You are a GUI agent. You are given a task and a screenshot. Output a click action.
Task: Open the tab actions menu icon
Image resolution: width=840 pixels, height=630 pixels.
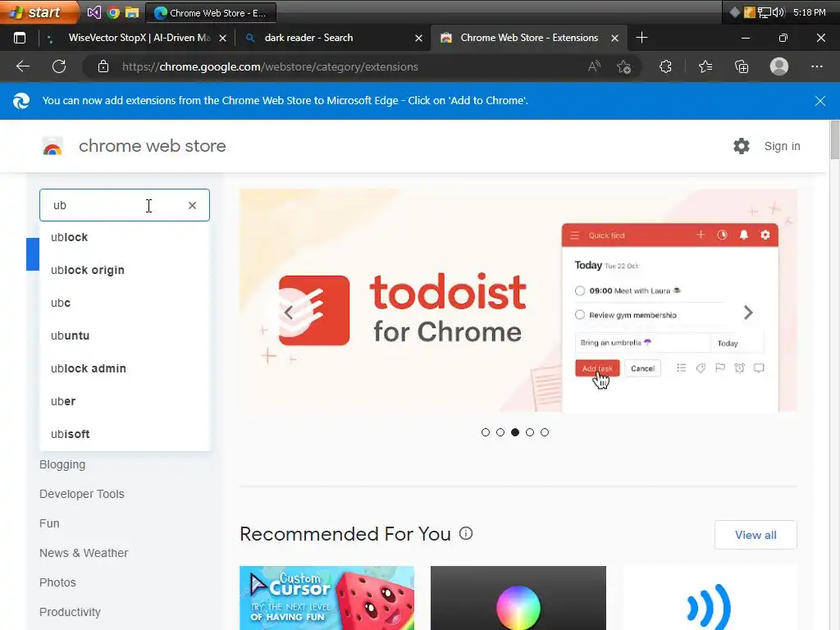coord(20,38)
